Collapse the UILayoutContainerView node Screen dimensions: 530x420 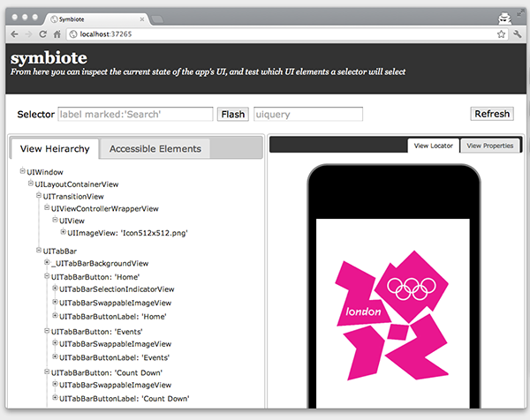[x=30, y=183]
